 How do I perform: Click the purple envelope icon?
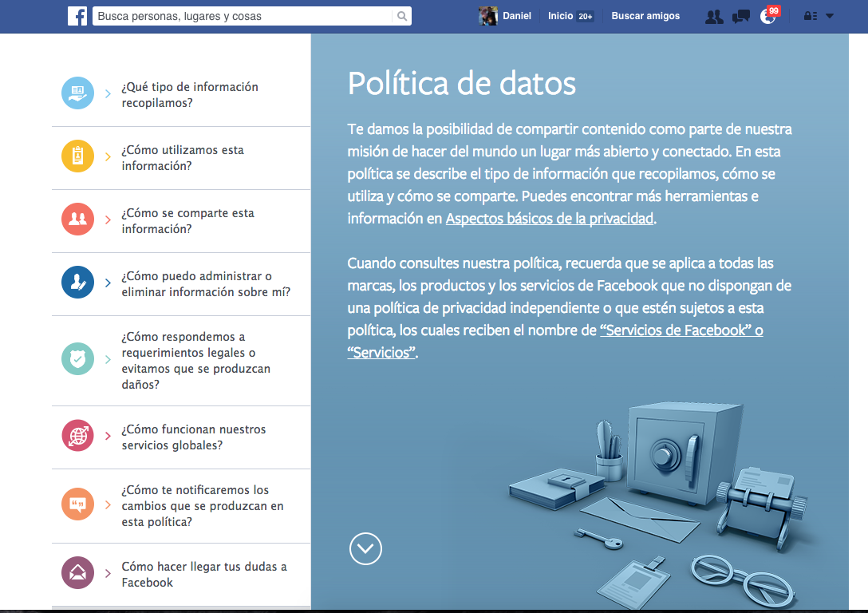77,572
